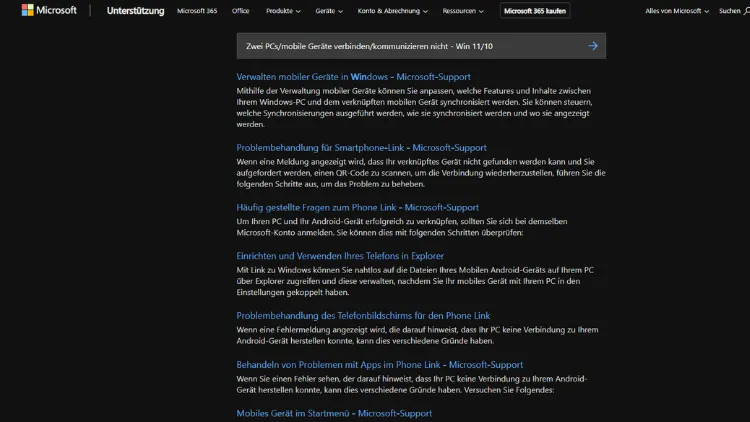
Task: Open Problembehandlung des Telefonbildschirms für den Phone Link
Action: click(x=363, y=315)
